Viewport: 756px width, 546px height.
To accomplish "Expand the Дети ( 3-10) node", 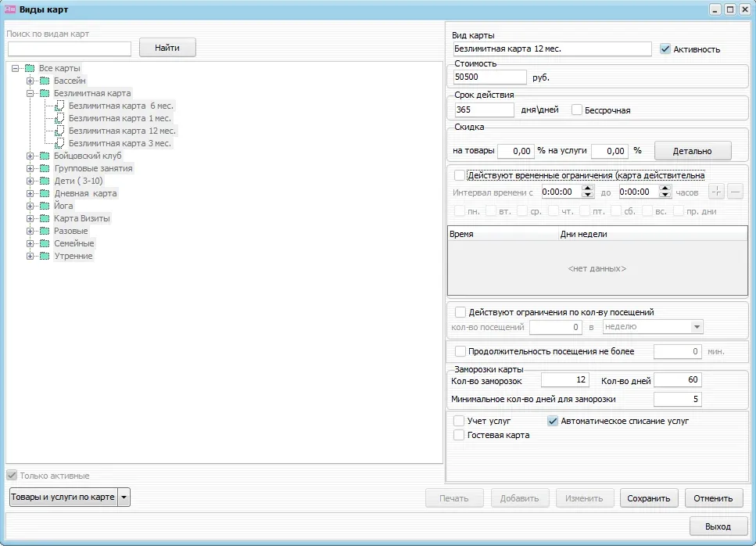I will pos(30,181).
